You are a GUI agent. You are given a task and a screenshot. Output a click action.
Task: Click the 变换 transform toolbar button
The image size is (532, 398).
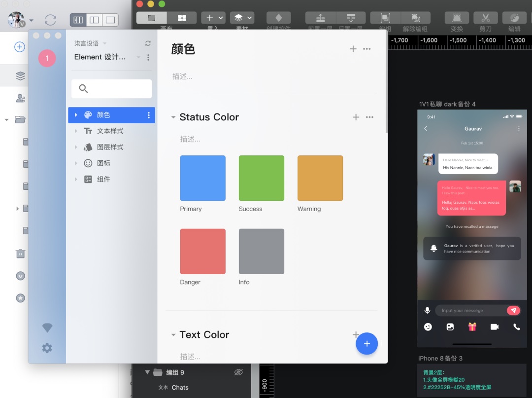457,18
